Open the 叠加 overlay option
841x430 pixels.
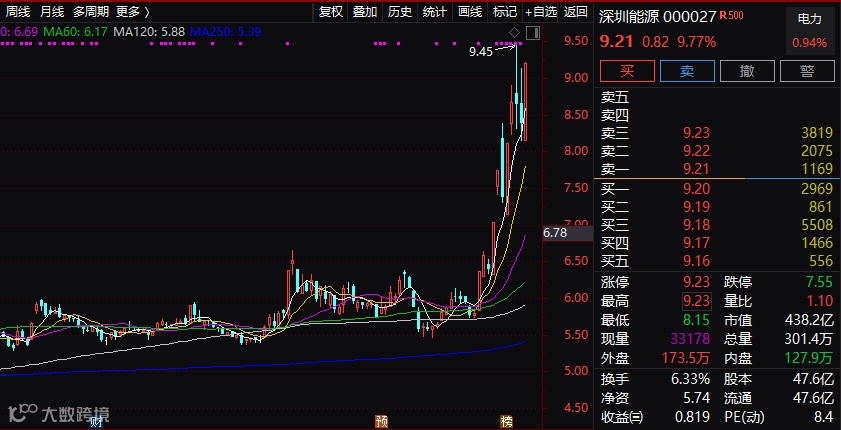tap(365, 11)
